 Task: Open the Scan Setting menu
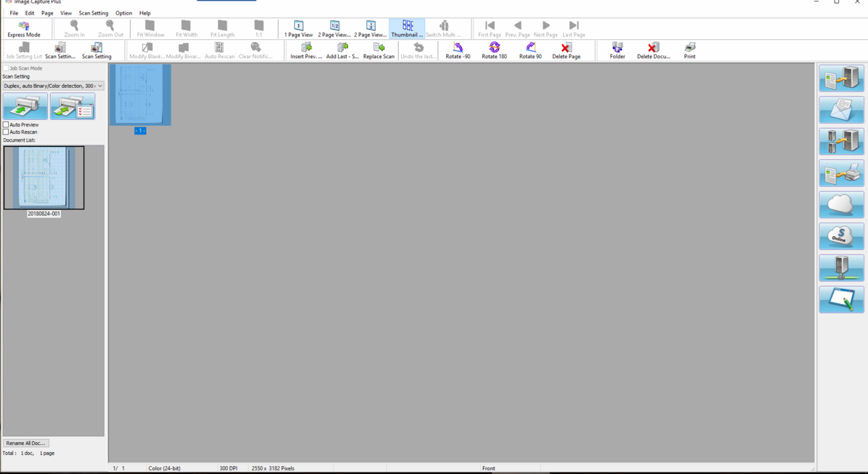tap(93, 13)
